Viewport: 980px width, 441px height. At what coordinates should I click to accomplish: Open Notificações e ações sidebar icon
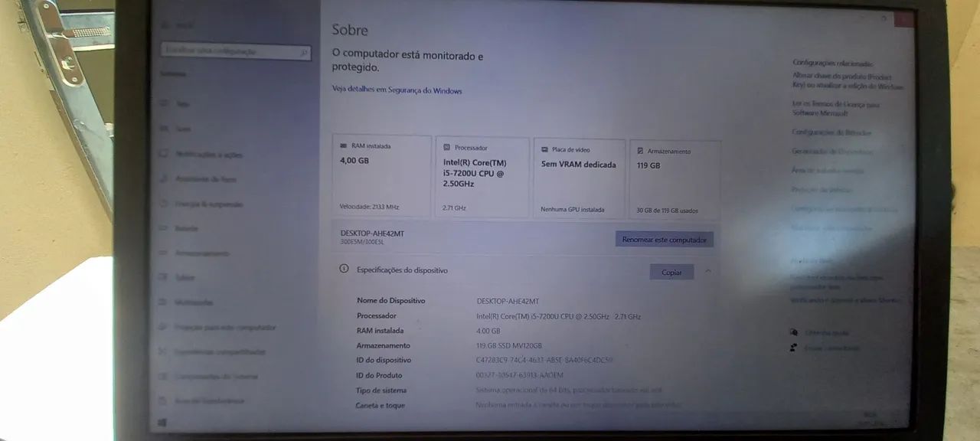coord(164,154)
